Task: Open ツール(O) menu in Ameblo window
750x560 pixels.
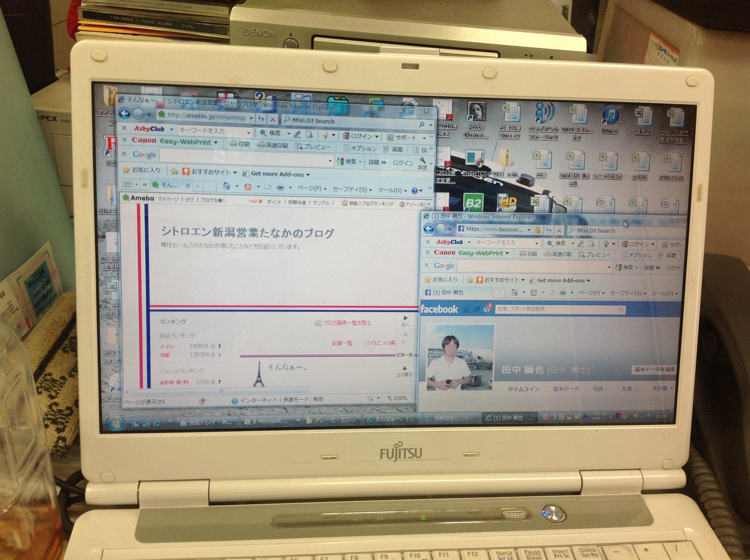Action: 392,190
